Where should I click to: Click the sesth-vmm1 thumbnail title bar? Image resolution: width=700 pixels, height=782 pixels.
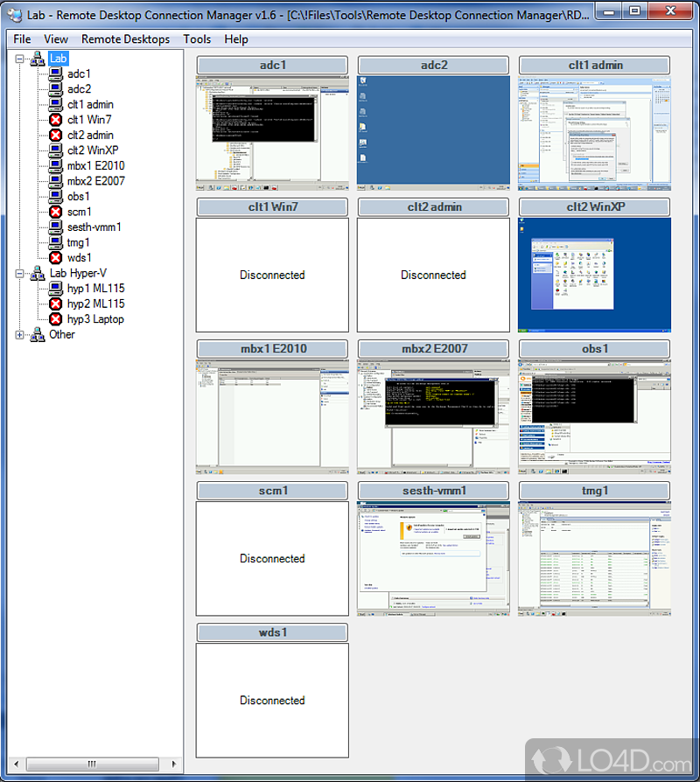(433, 491)
